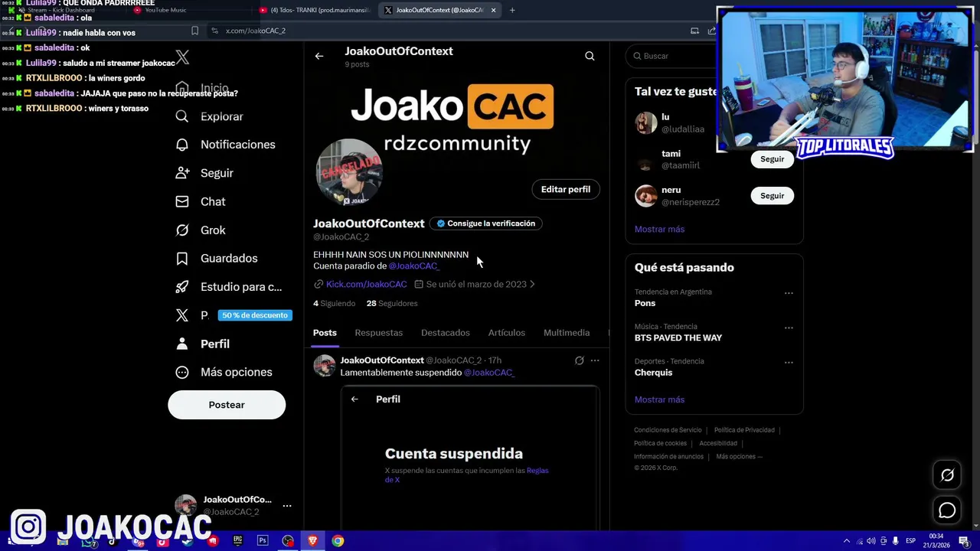Open Photoshop from the taskbar

(x=263, y=541)
